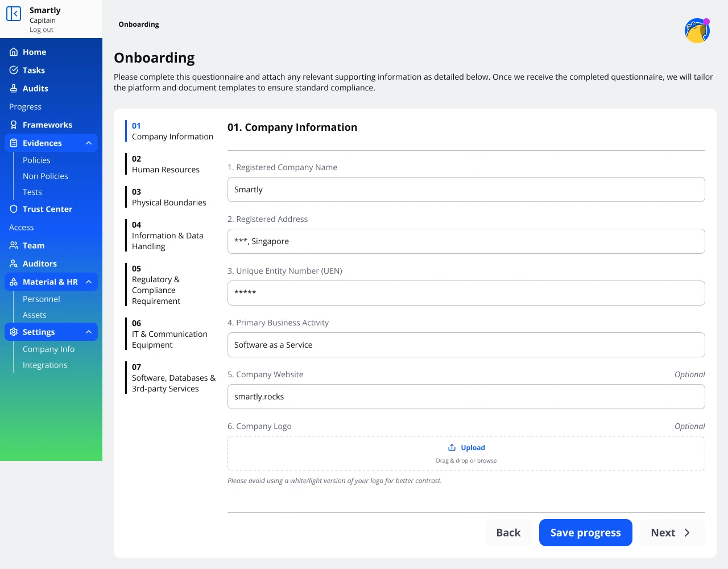Click the Registered Company Name field
This screenshot has width=728, height=569.
[x=466, y=189]
